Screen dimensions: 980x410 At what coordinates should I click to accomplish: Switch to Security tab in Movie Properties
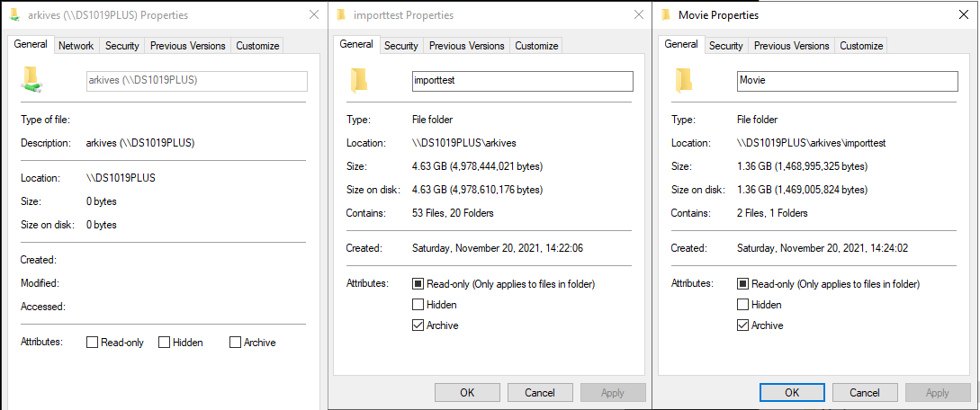click(x=725, y=46)
